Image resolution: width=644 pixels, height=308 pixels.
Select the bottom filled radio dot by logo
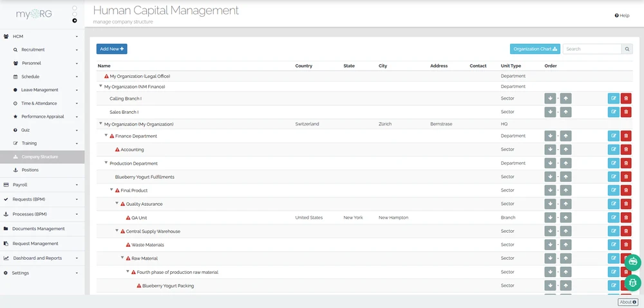pyautogui.click(x=74, y=21)
